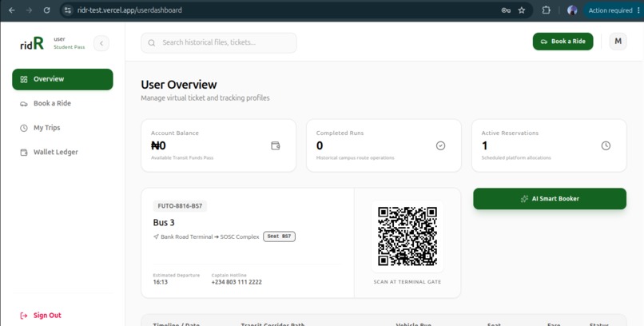The height and width of the screenshot is (326, 644).
Task: Click the Overview grid icon
Action: click(x=24, y=79)
